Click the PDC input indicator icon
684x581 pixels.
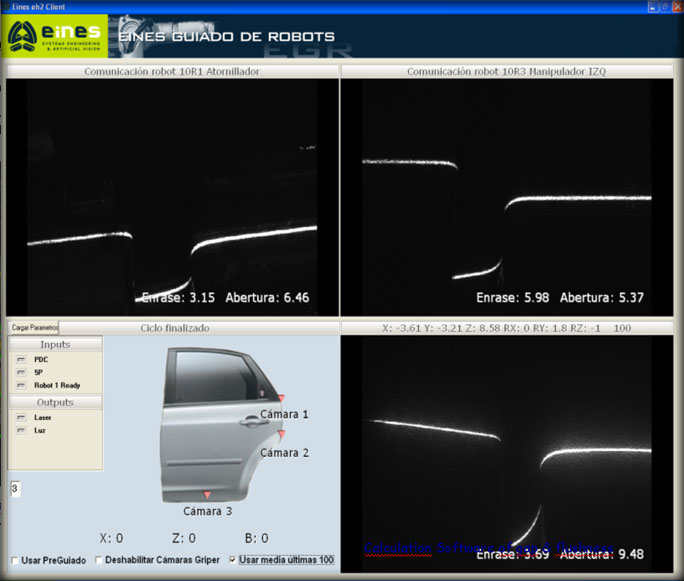(x=21, y=359)
